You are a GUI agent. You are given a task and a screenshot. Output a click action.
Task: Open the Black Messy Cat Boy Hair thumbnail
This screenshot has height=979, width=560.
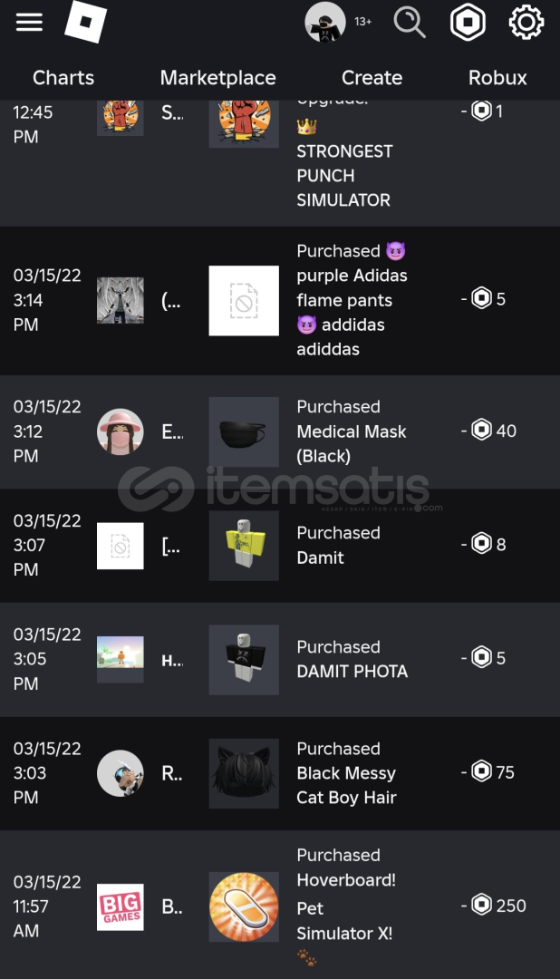click(x=244, y=773)
